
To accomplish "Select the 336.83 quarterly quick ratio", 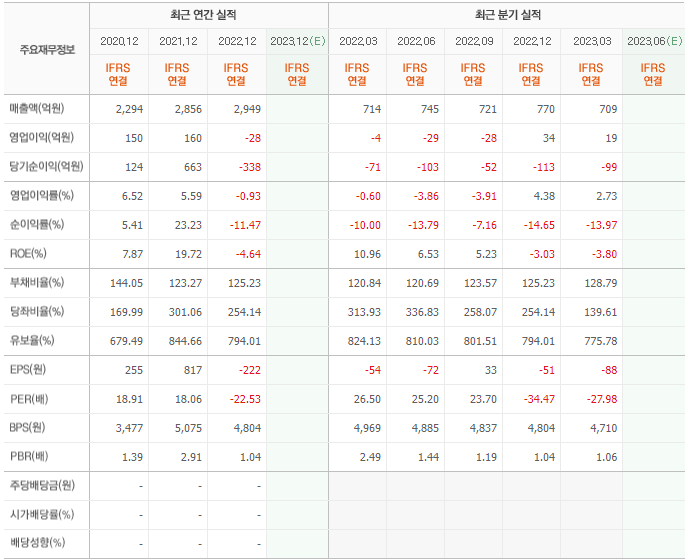I will (x=422, y=312).
